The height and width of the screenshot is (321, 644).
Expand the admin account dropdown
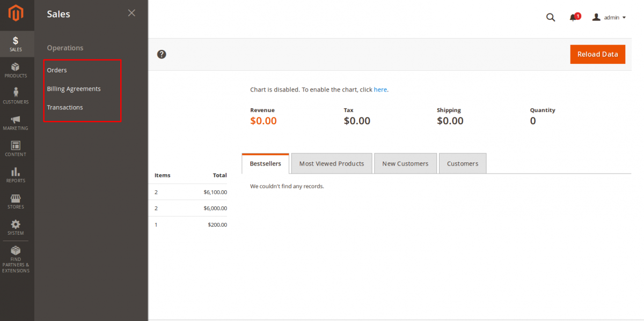[x=609, y=17]
